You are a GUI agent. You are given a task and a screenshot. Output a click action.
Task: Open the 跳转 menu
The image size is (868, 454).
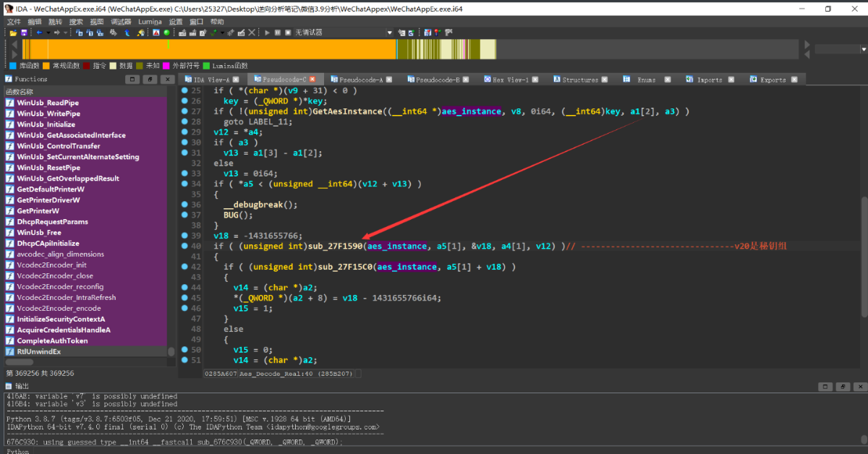click(x=55, y=22)
